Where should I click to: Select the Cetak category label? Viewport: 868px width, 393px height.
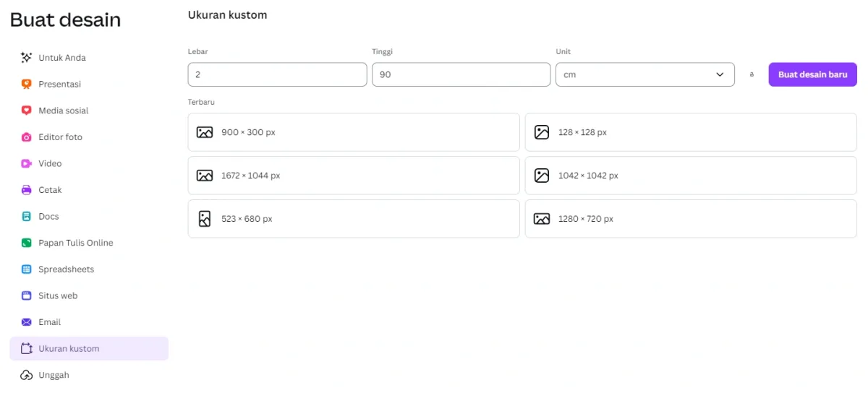50,190
